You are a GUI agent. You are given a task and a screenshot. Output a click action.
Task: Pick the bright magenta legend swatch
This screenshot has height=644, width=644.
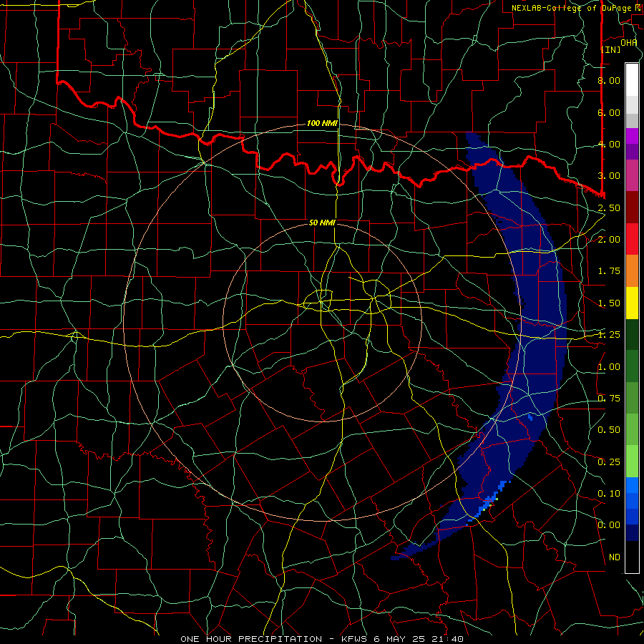[x=632, y=136]
